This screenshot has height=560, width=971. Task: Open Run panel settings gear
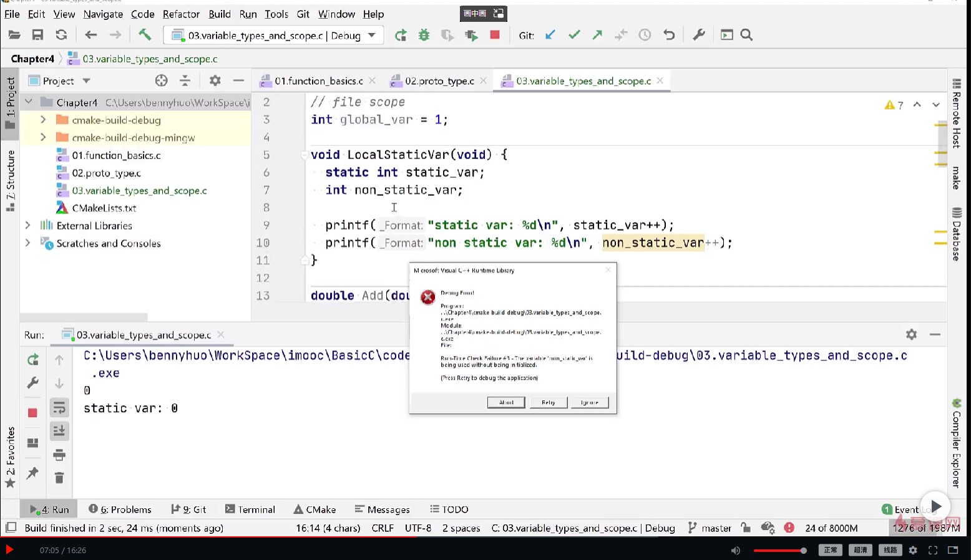912,334
